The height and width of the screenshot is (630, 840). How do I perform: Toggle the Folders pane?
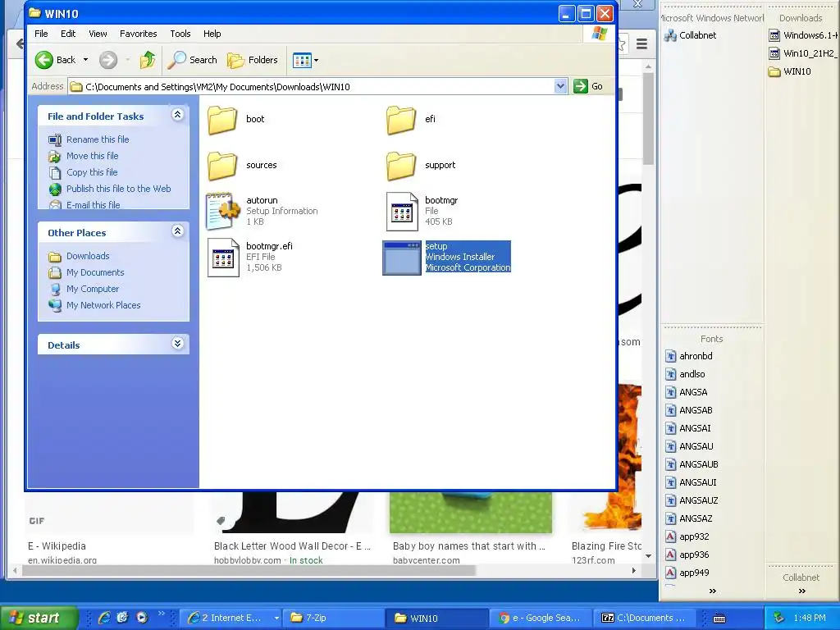click(253, 60)
